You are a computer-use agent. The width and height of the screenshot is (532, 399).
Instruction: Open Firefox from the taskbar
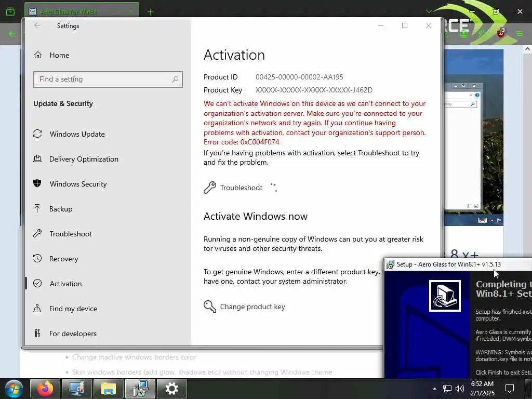tap(45, 389)
